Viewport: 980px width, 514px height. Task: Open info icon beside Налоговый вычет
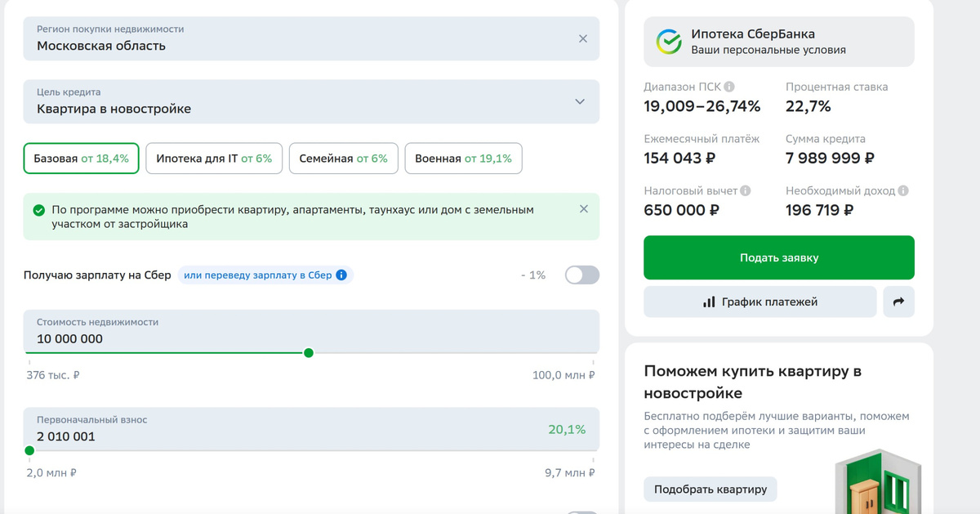click(x=745, y=190)
